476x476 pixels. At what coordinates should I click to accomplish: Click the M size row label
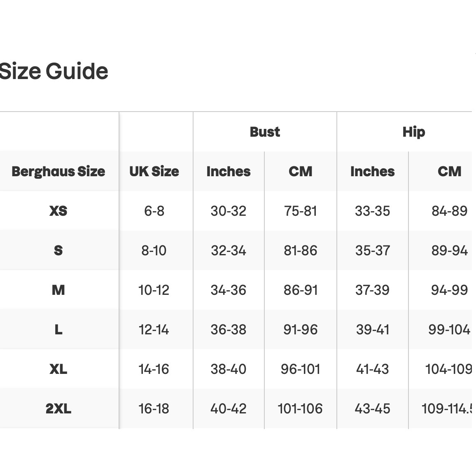[58, 290]
